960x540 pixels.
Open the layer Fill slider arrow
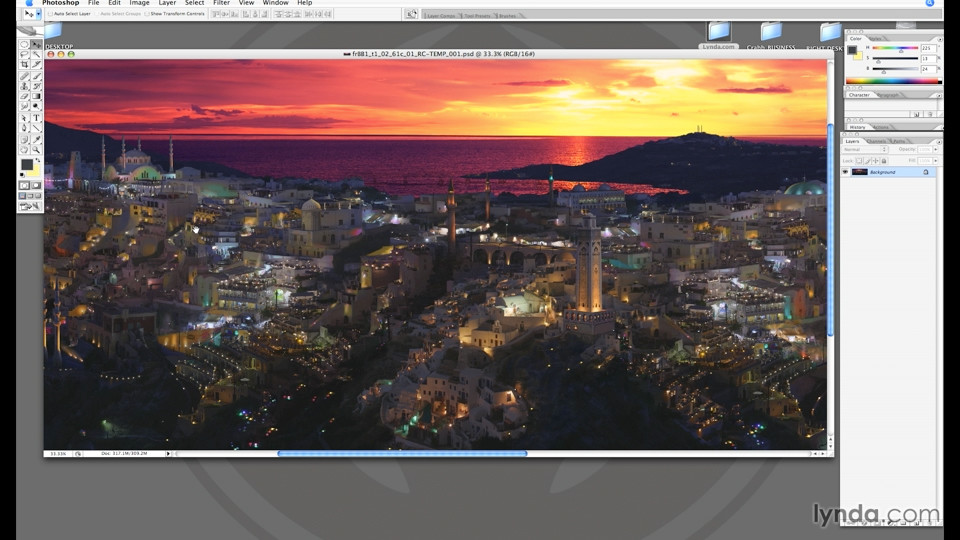tap(936, 160)
